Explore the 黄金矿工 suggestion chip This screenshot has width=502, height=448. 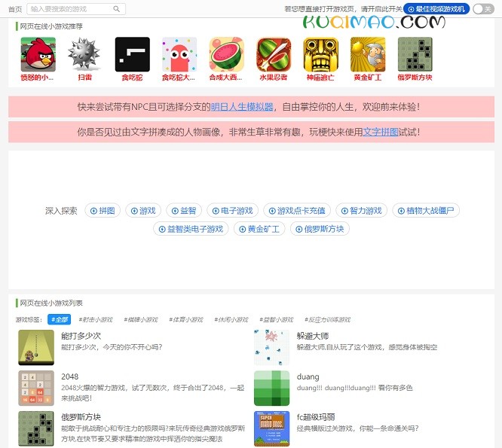pyautogui.click(x=259, y=229)
